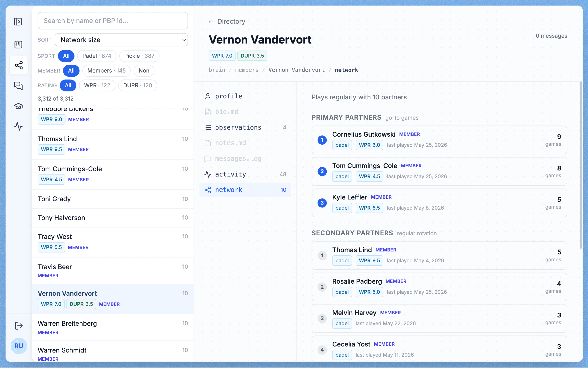Image resolution: width=588 pixels, height=368 pixels.
Task: Open the RU user avatar
Action: [x=19, y=346]
